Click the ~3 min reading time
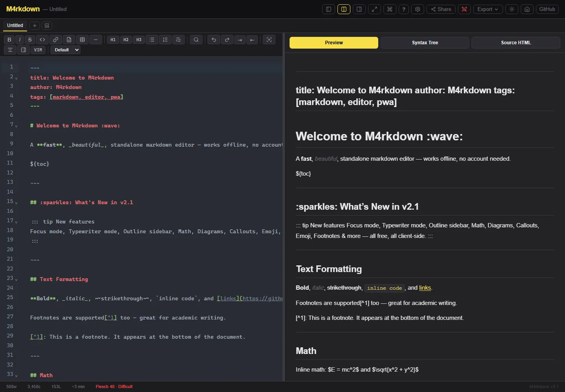The image size is (565, 392). coord(78,387)
